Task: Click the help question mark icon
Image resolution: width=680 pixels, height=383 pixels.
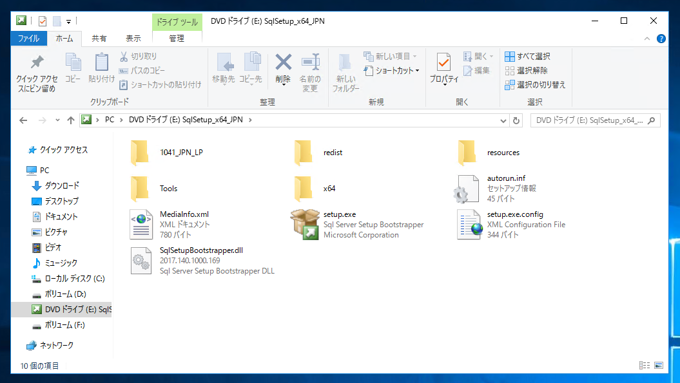Action: click(x=661, y=39)
